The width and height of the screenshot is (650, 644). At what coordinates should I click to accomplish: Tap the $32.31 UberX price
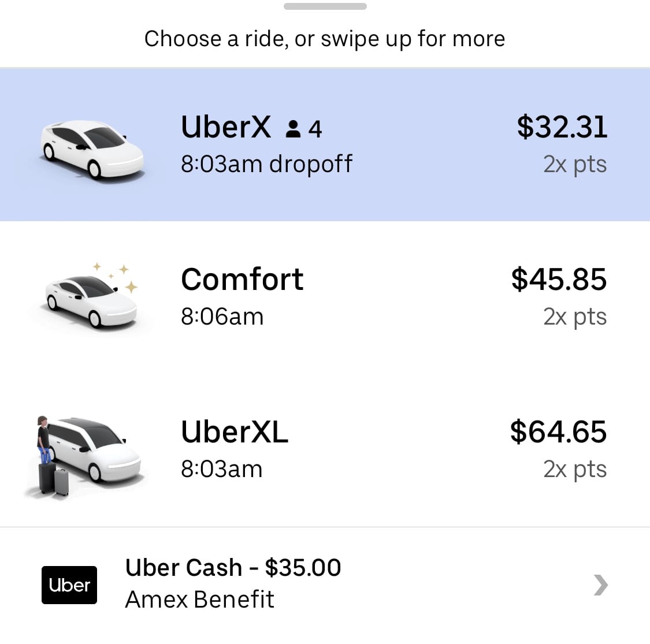pos(562,127)
